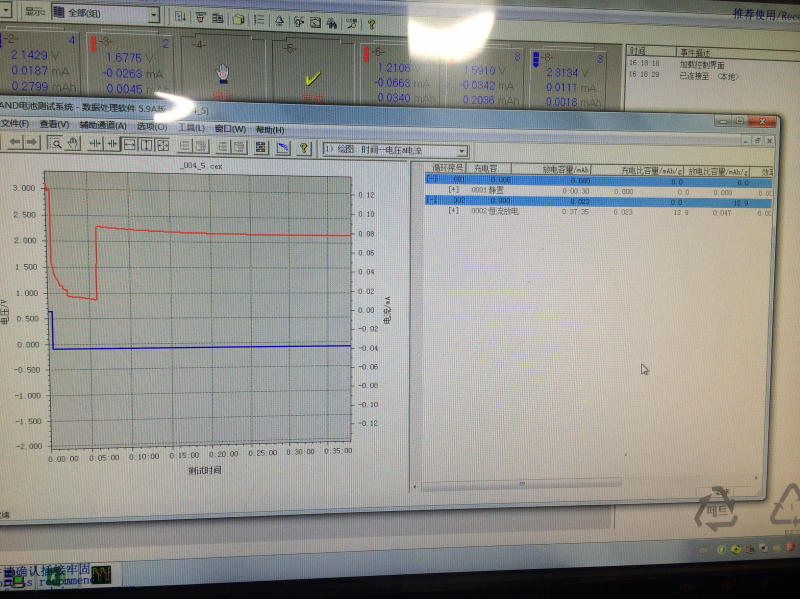Open the 全部(组) display dropdown
This screenshot has height=599, width=800.
pos(106,13)
